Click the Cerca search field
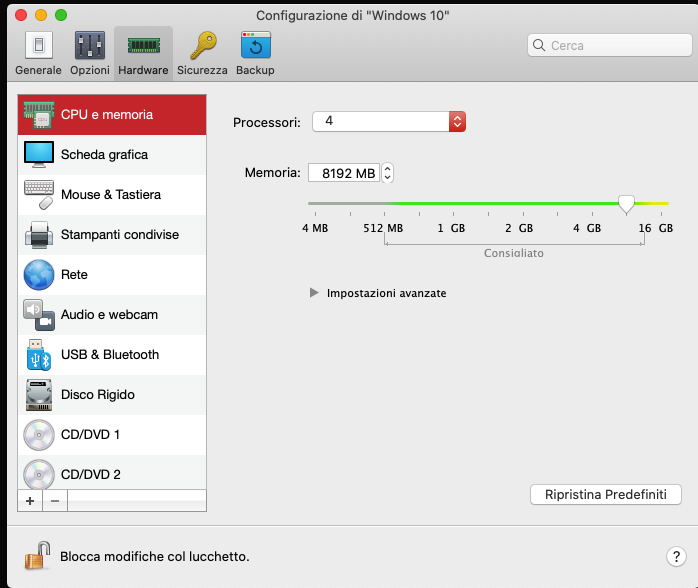Viewport: 698px width, 588px height. (610, 45)
